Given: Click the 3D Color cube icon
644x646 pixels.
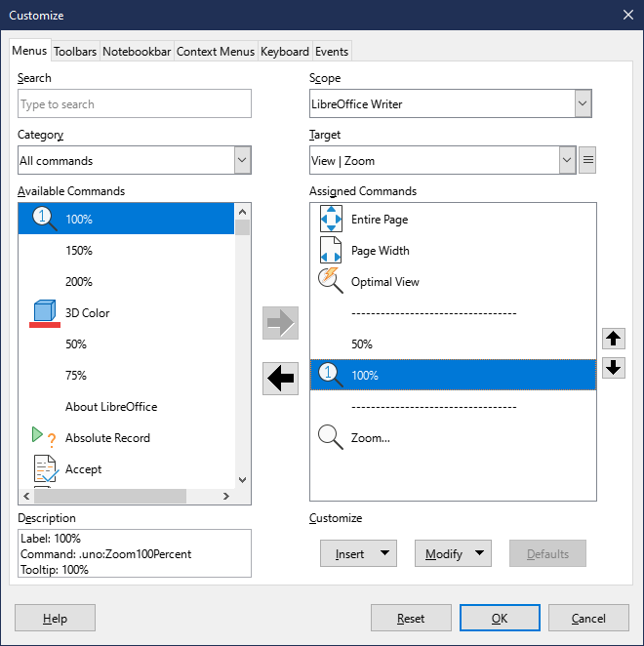Looking at the screenshot, I should click(x=45, y=313).
